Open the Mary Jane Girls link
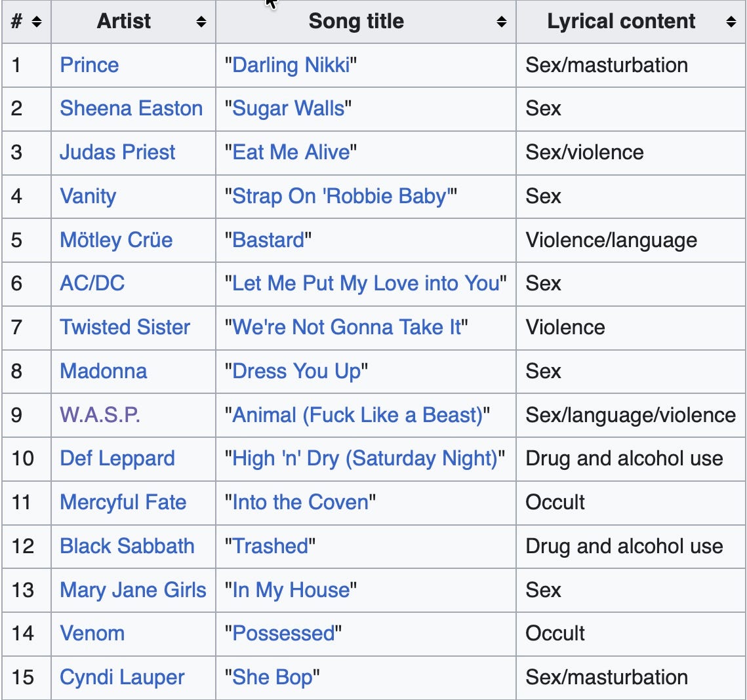Image resolution: width=747 pixels, height=700 pixels. [x=133, y=590]
